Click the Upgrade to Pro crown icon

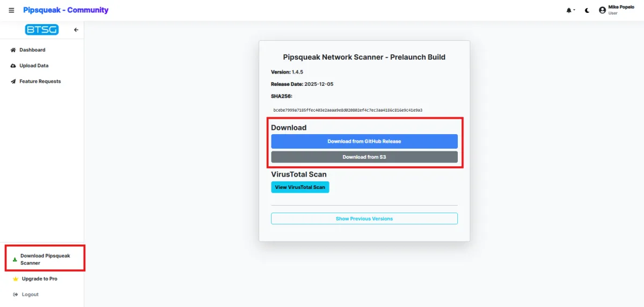16,279
